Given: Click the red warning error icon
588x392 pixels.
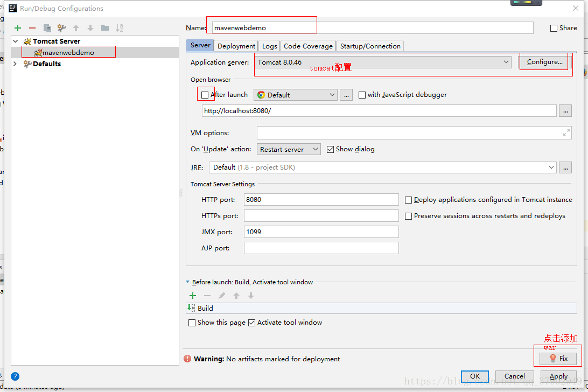Looking at the screenshot, I should tap(187, 359).
